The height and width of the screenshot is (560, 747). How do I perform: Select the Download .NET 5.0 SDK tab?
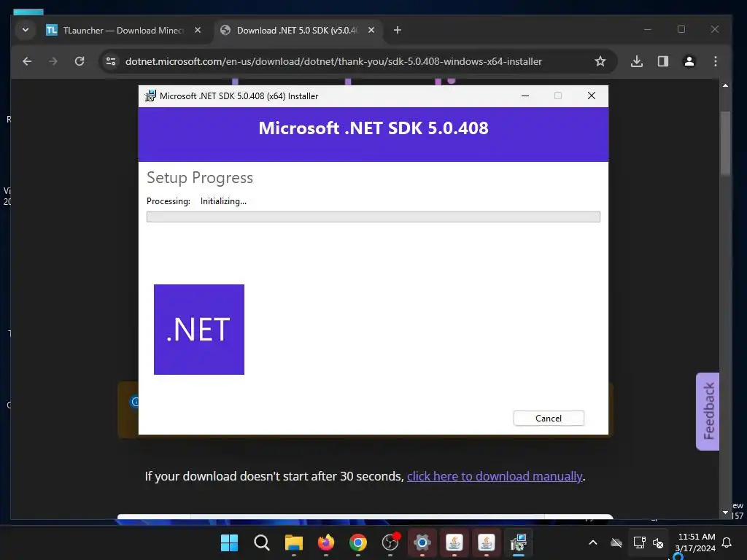(298, 30)
